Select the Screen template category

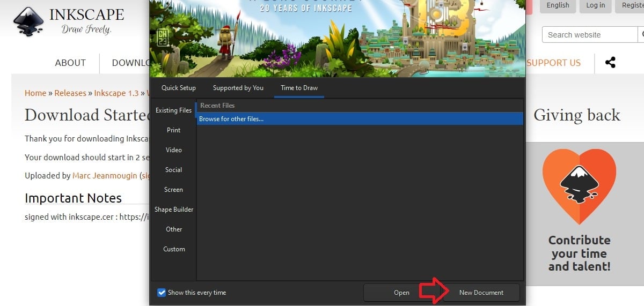[x=173, y=190]
